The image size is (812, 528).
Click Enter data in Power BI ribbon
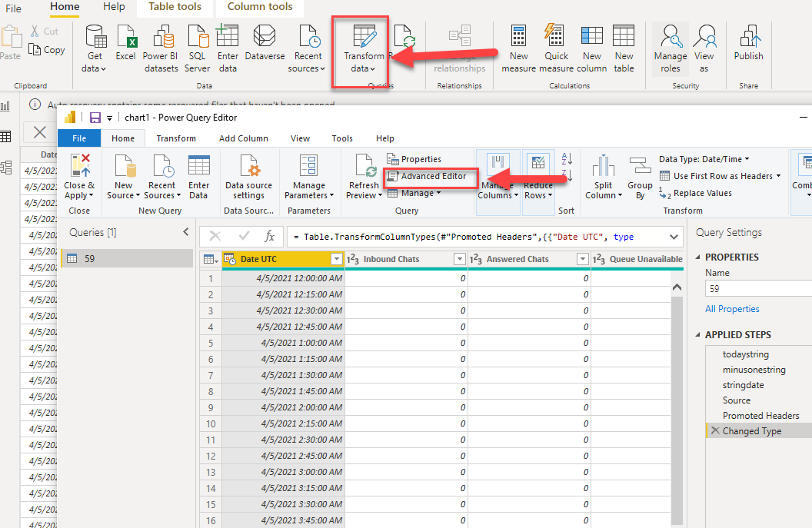(x=228, y=49)
